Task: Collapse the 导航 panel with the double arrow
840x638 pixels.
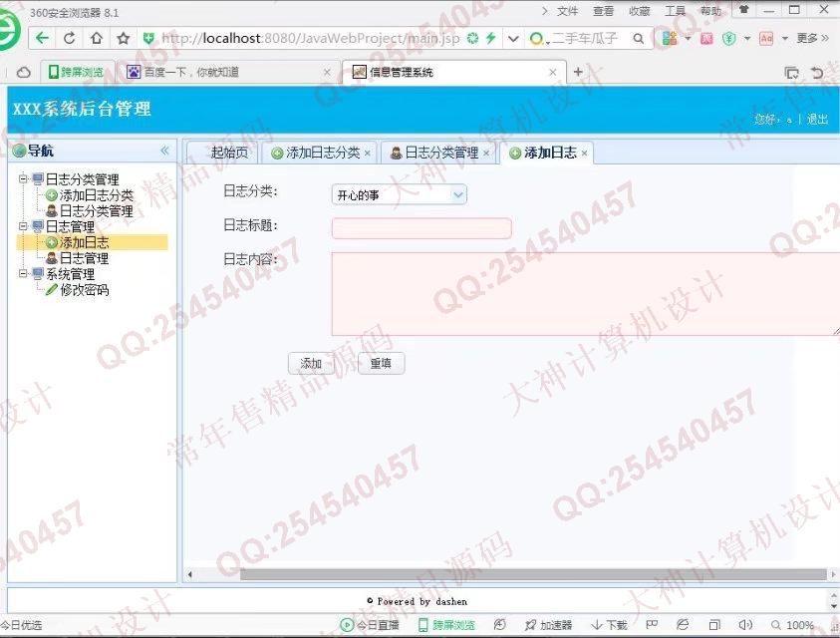Action: tap(164, 151)
